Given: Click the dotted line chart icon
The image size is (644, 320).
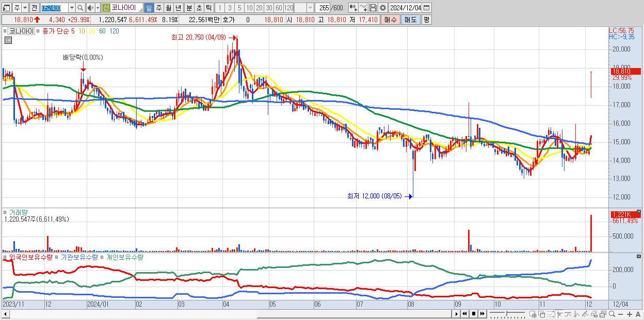Looking at the screenshot, I should pos(550,314).
